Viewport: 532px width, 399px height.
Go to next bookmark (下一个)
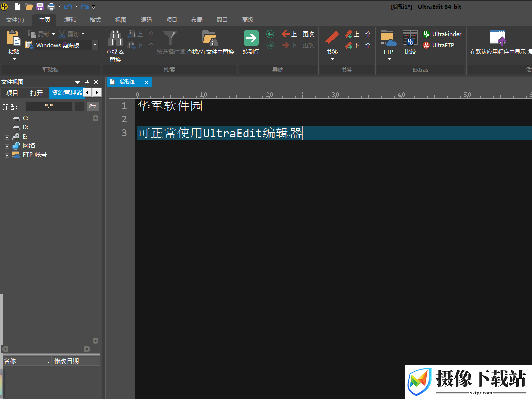(357, 45)
